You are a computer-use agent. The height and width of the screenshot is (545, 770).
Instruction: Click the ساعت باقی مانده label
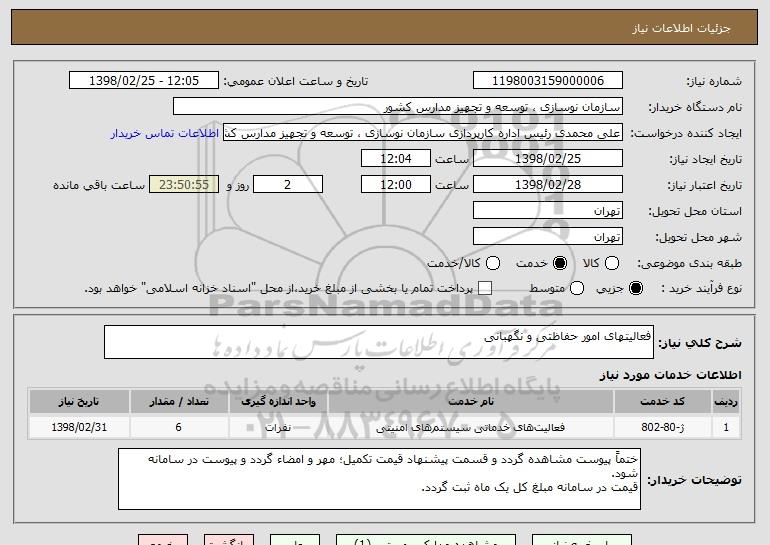coord(99,185)
